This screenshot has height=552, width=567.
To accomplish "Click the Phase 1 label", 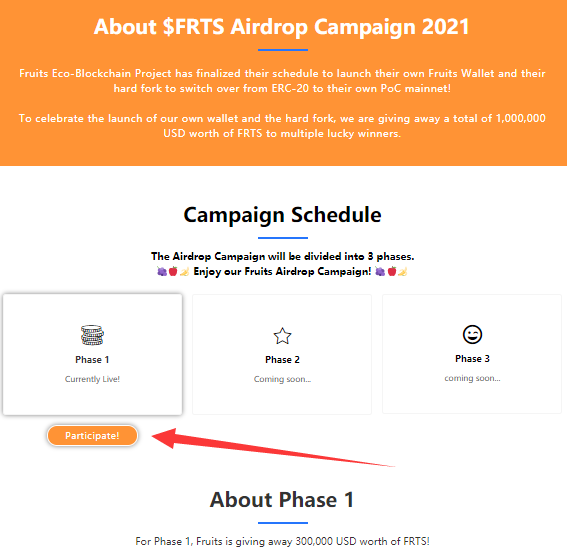I will (x=92, y=360).
